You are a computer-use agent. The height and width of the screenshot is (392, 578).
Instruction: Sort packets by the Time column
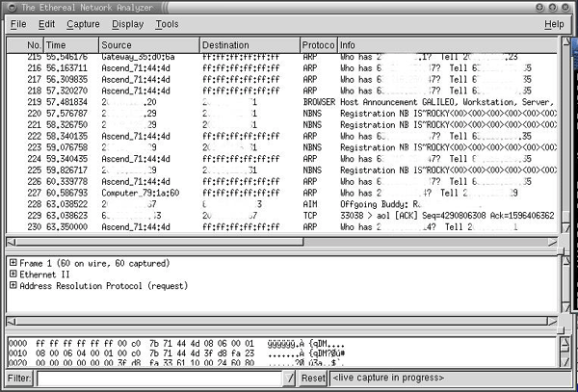(x=69, y=45)
